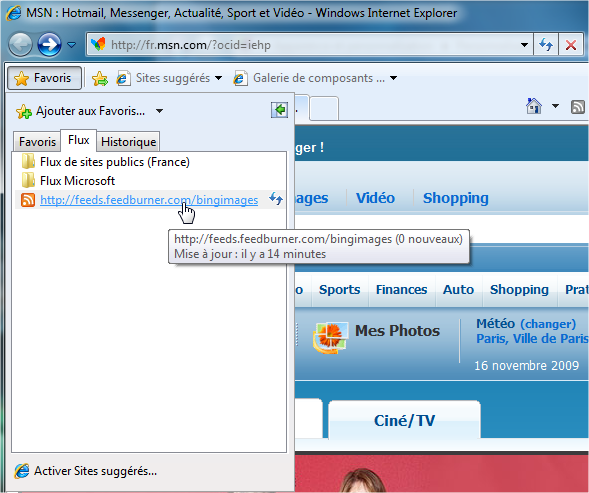The width and height of the screenshot is (589, 493).
Task: Open the Mes Photos link
Action: (397, 331)
